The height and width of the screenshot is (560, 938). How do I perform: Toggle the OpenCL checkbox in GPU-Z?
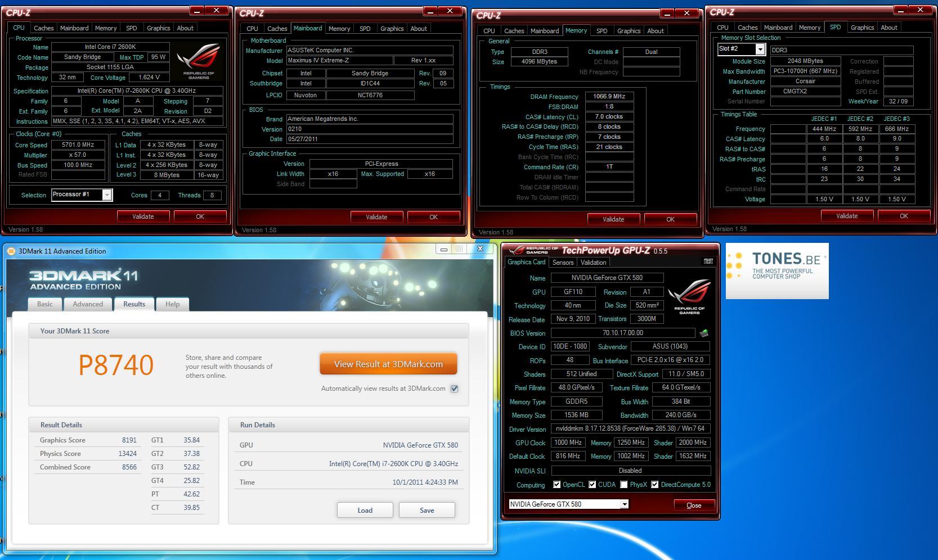point(556,485)
